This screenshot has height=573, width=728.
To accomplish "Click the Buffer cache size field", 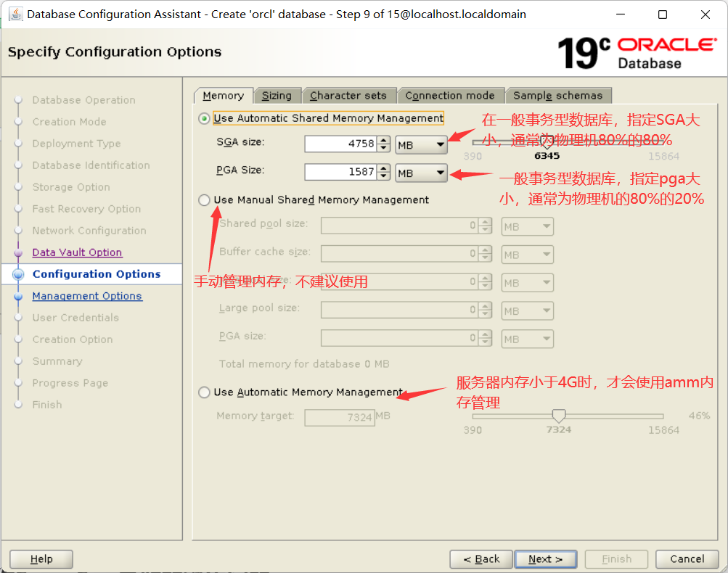I will [399, 253].
